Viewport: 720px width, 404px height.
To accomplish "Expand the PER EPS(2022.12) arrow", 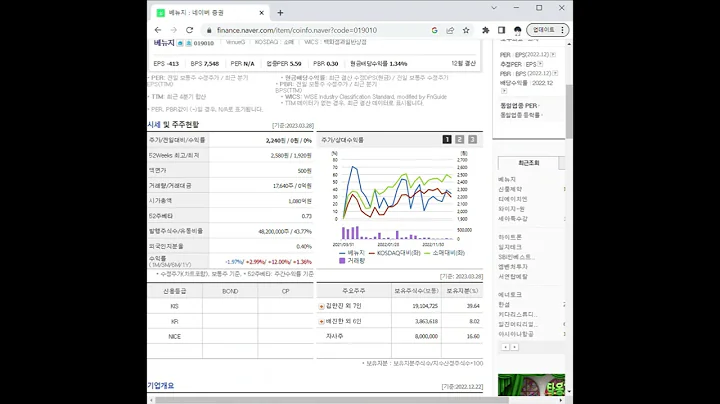I will click(553, 54).
